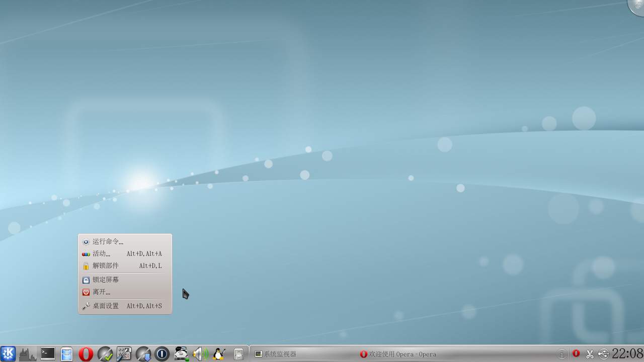Open the desktop toolbox in top-right corner
This screenshot has width=644, height=362.
point(636,6)
